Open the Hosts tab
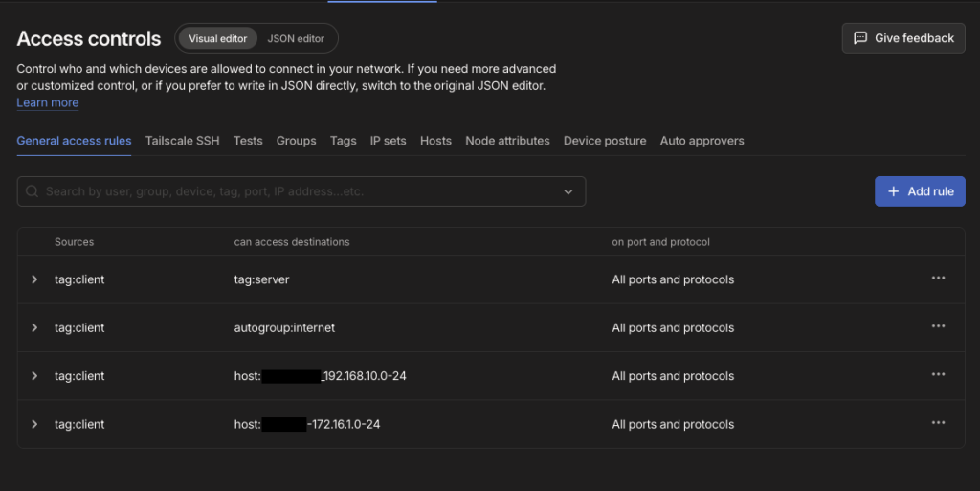This screenshot has width=980, height=491. coord(435,141)
